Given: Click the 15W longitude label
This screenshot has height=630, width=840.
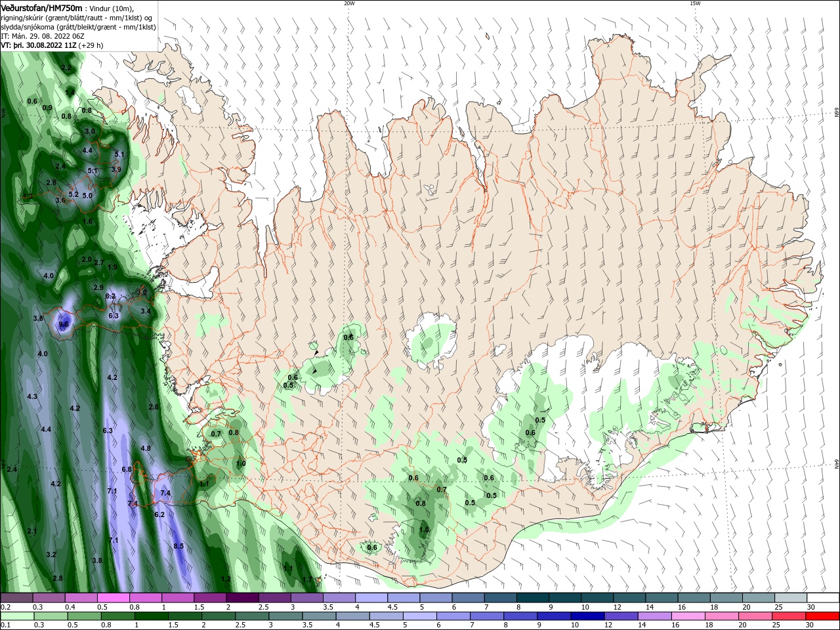Looking at the screenshot, I should point(695,3).
